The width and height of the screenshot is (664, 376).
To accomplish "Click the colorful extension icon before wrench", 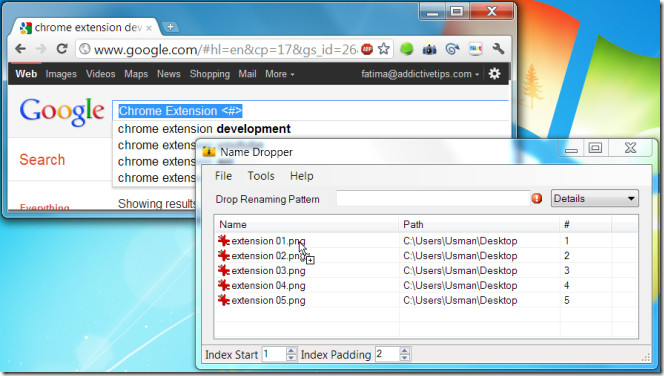I will (x=475, y=50).
